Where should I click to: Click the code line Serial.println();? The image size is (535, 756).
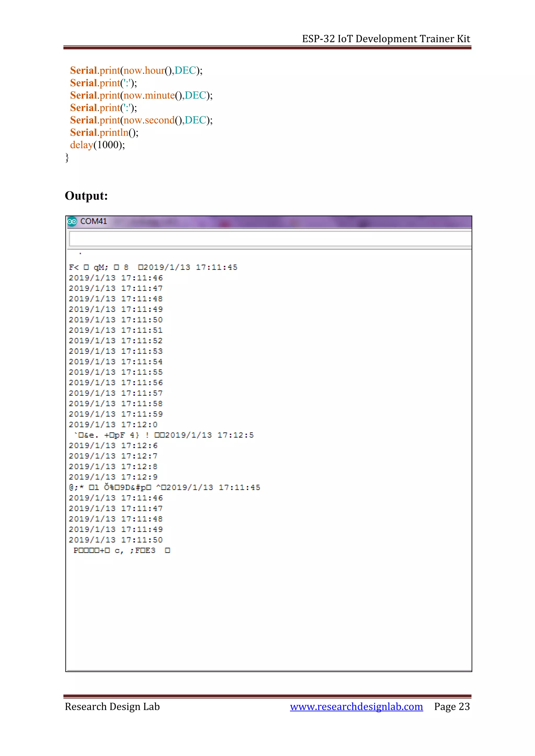click(104, 133)
